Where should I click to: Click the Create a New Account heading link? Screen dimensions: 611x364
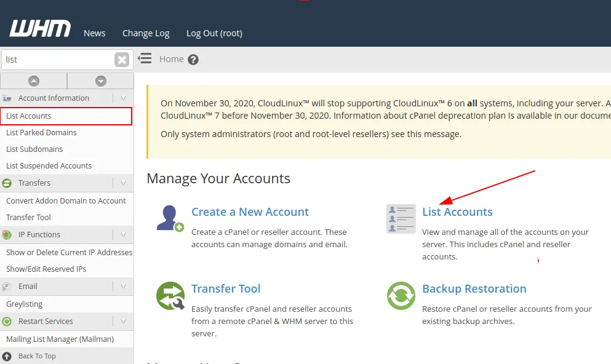pyautogui.click(x=250, y=212)
